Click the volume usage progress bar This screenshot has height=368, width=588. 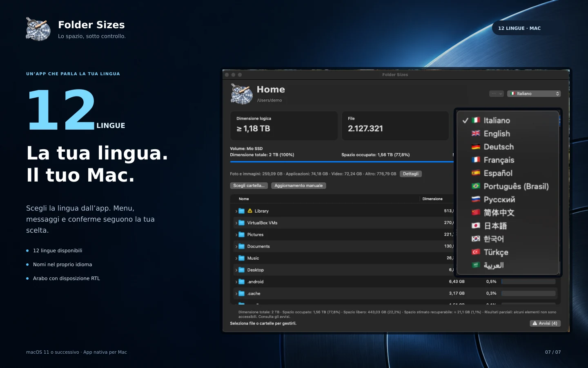(x=342, y=162)
